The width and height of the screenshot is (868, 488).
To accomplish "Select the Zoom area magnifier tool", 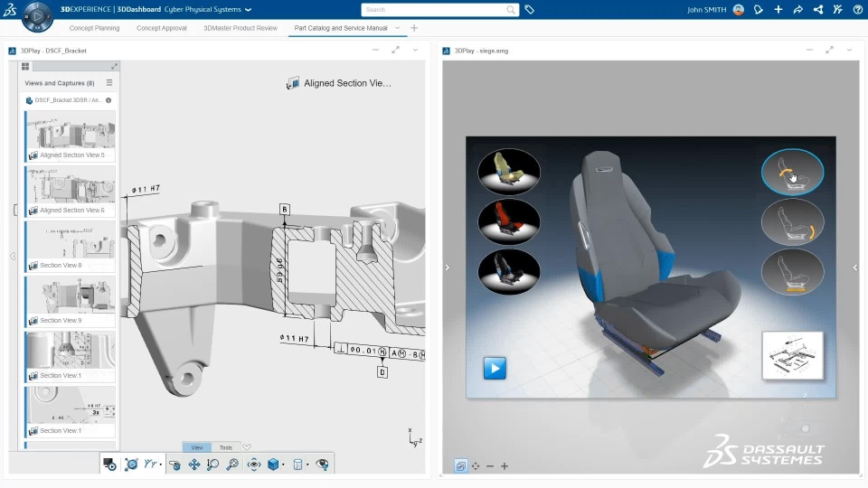I will pyautogui.click(x=232, y=465).
